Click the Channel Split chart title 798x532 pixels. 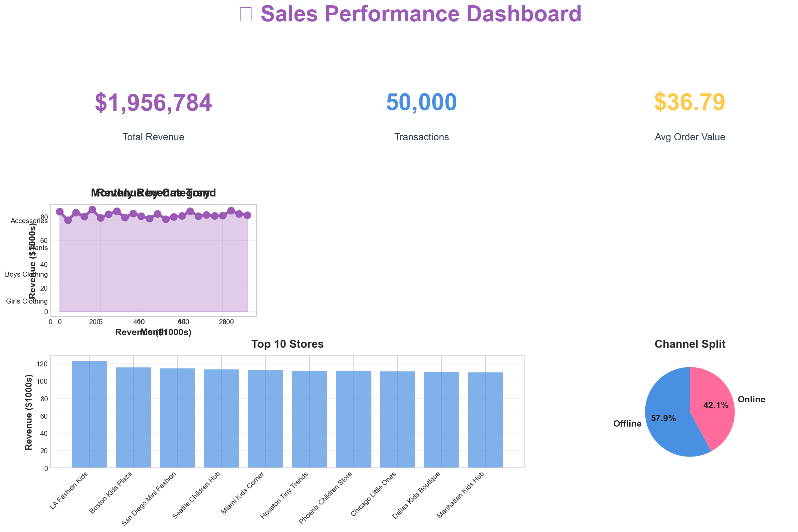[x=690, y=344]
